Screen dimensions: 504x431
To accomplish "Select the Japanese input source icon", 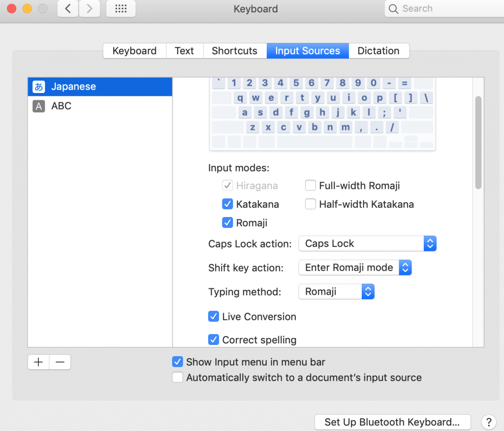I will (x=37, y=86).
